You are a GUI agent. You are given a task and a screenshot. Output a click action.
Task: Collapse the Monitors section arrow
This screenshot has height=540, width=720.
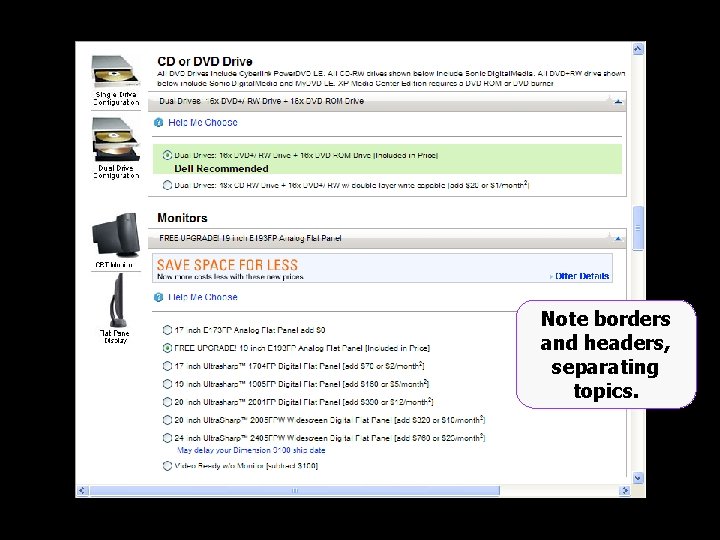(618, 238)
